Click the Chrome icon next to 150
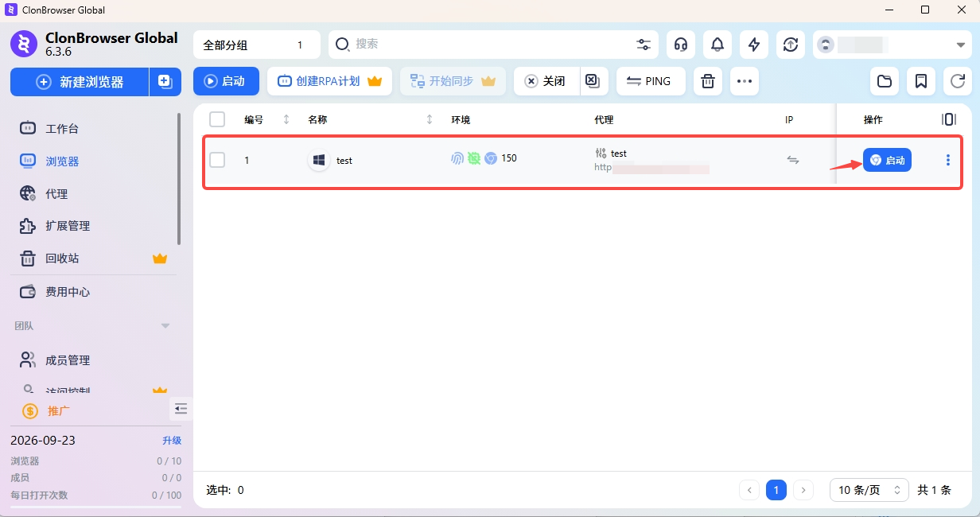 click(491, 158)
